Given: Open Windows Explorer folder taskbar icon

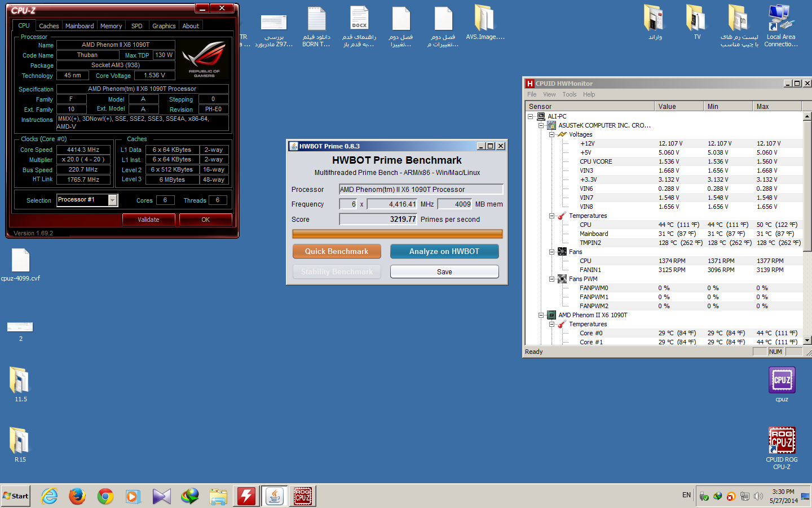Looking at the screenshot, I should point(218,496).
